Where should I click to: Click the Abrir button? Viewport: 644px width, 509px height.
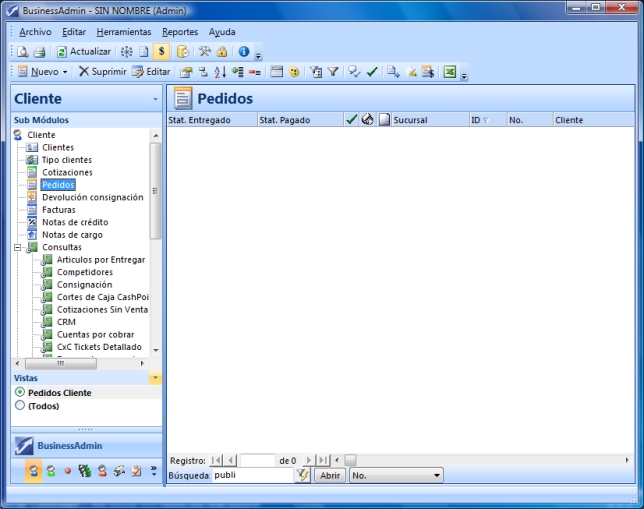[330, 476]
